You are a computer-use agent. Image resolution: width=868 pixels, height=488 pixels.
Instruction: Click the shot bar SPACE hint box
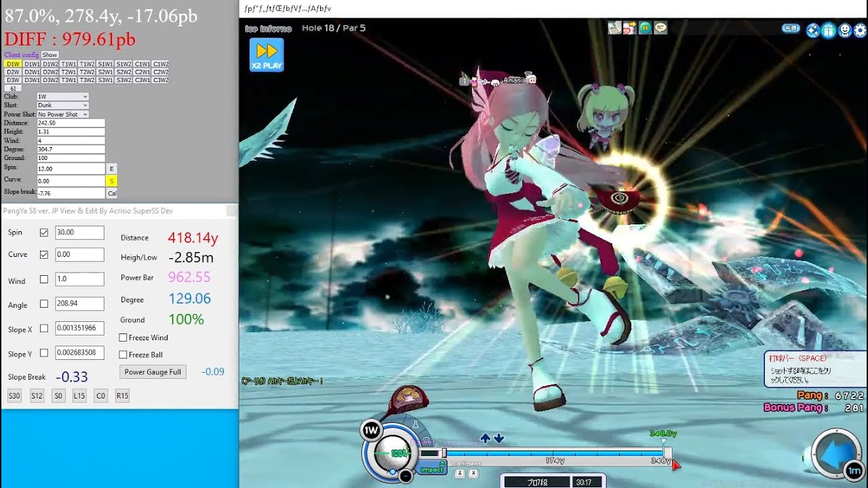click(816, 369)
